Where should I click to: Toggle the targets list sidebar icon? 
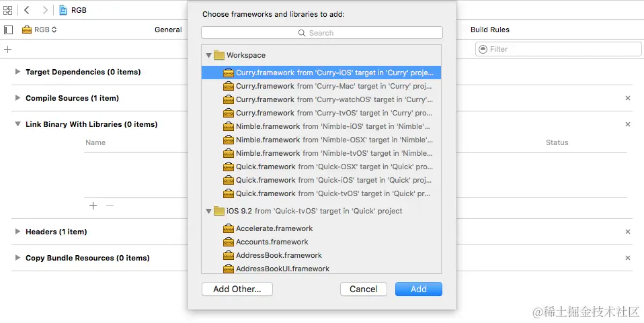coord(8,30)
